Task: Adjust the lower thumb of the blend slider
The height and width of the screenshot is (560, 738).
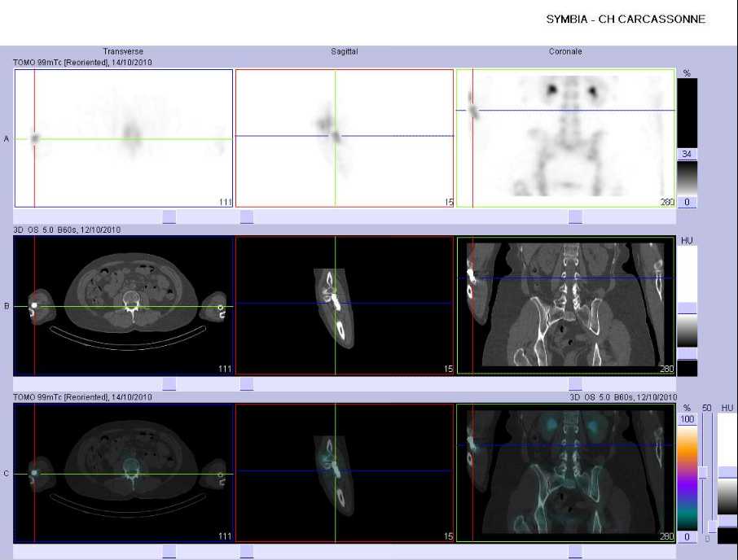Action: tap(713, 527)
